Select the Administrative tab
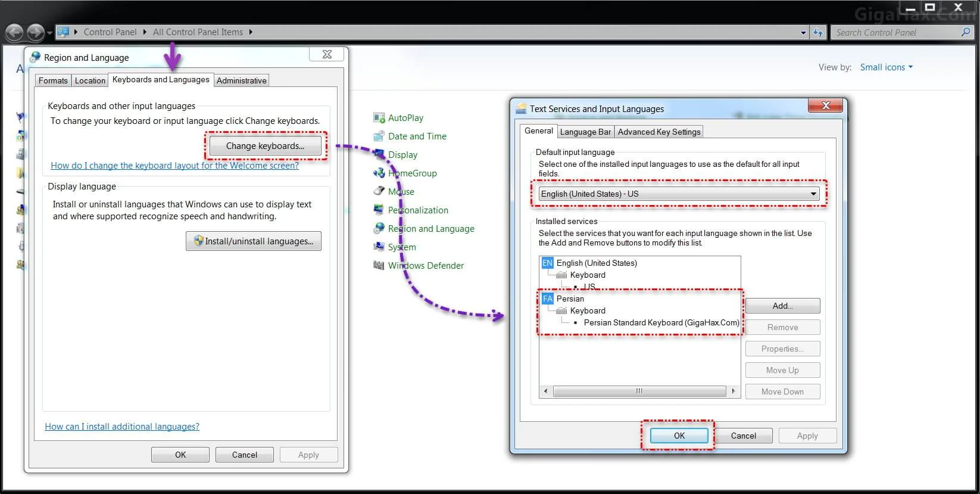The image size is (980, 494). click(x=241, y=80)
